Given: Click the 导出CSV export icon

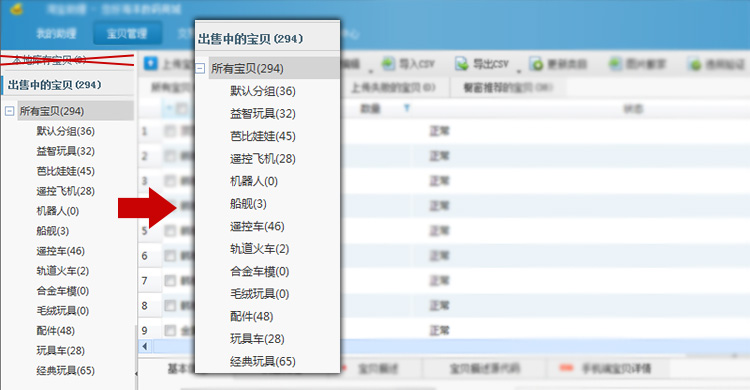Looking at the screenshot, I should (461, 64).
